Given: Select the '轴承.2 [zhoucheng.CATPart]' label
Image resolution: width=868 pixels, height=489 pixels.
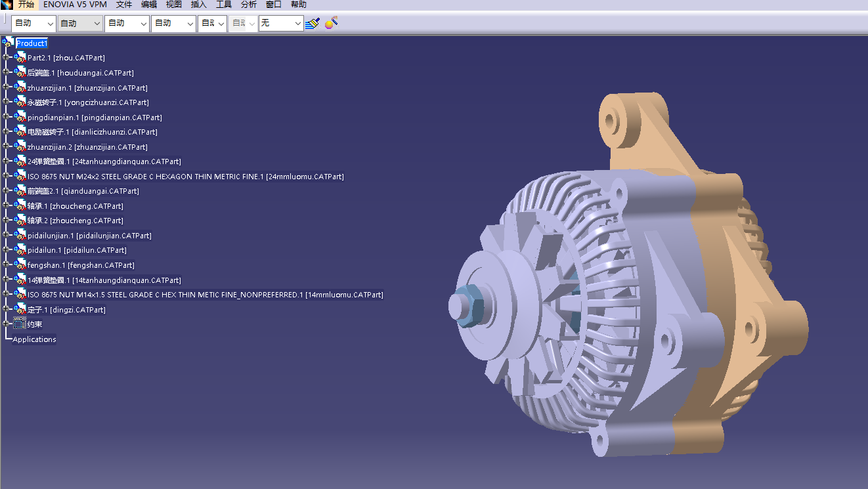Looking at the screenshot, I should click(76, 221).
